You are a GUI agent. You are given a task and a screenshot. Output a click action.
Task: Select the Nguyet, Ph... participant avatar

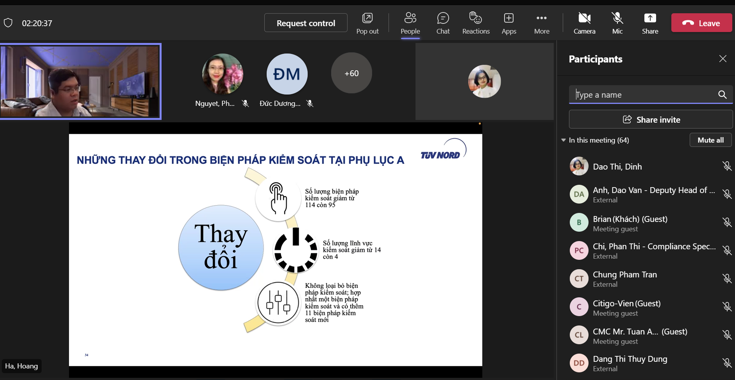(223, 74)
